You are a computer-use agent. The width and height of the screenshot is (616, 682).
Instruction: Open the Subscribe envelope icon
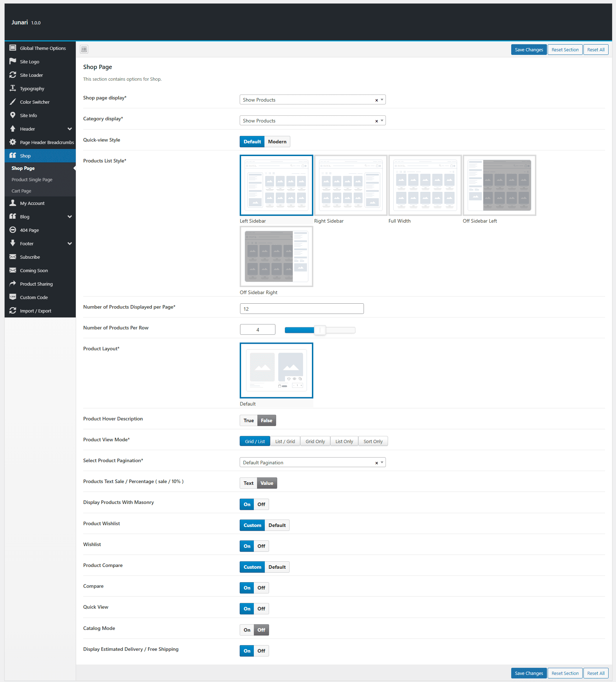13,257
